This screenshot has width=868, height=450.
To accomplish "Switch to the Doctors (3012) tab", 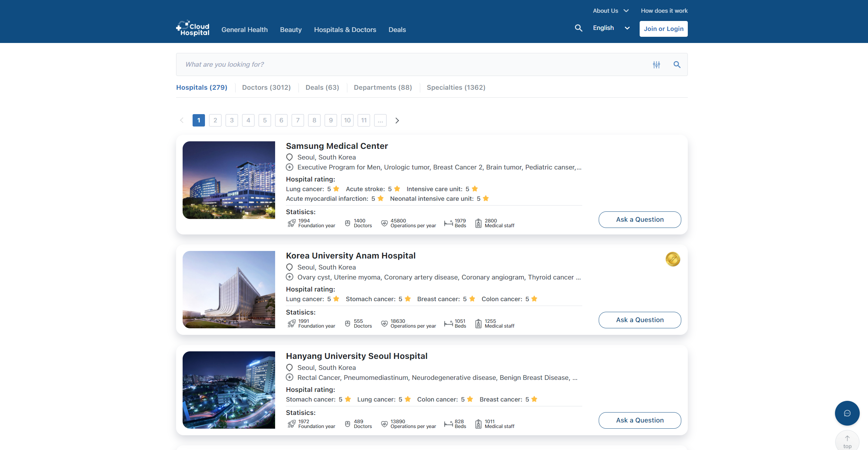I will click(x=266, y=87).
